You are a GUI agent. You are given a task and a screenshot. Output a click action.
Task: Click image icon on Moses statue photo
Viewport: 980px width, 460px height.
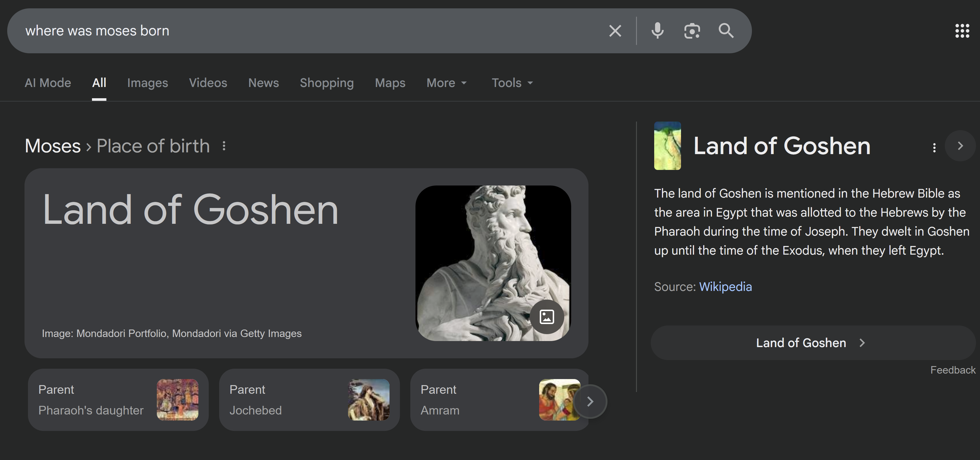click(x=547, y=317)
